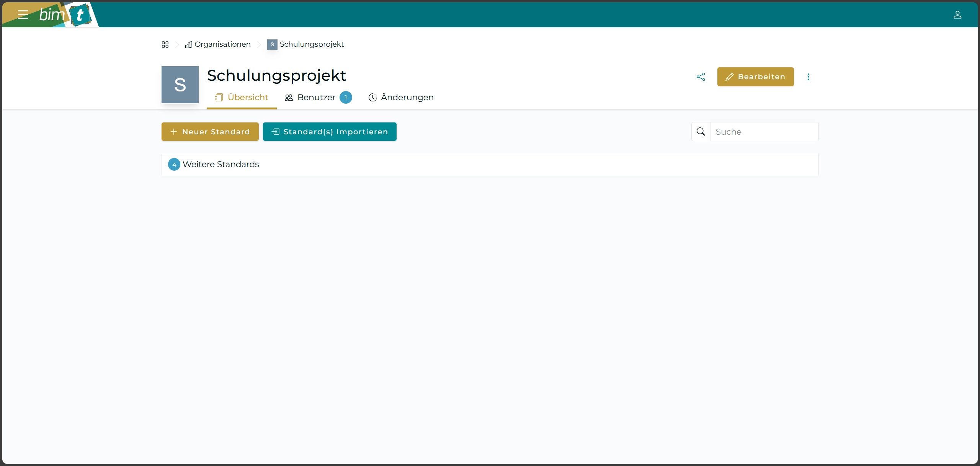Click the Bearbeiten button
980x466 pixels.
coord(755,77)
